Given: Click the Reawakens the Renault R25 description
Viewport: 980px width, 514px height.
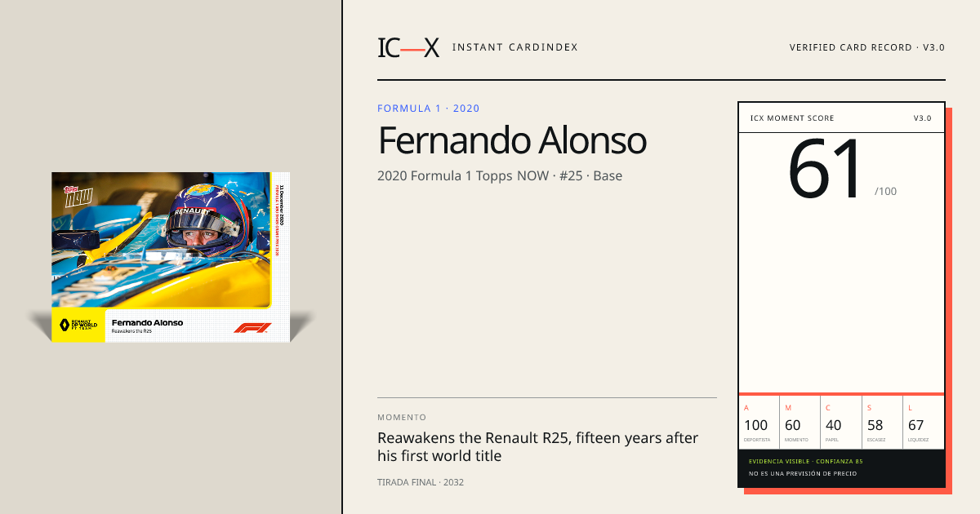Looking at the screenshot, I should click(537, 446).
